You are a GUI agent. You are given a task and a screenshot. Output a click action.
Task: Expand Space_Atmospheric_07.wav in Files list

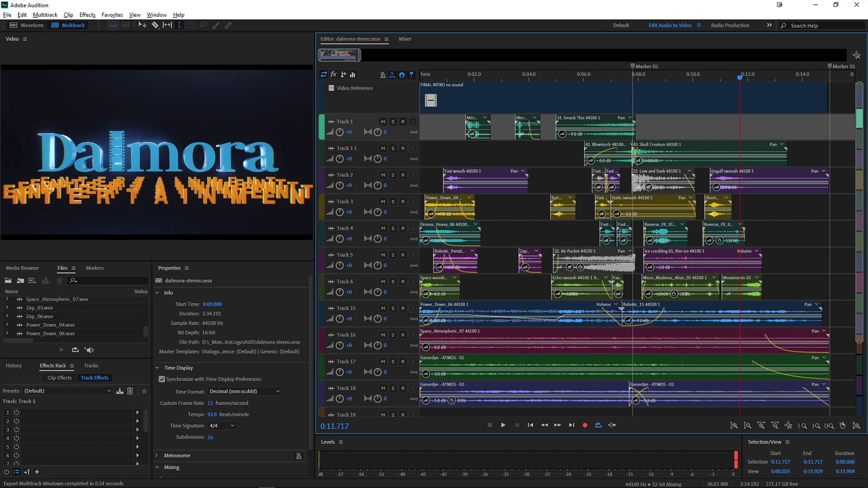(x=7, y=299)
